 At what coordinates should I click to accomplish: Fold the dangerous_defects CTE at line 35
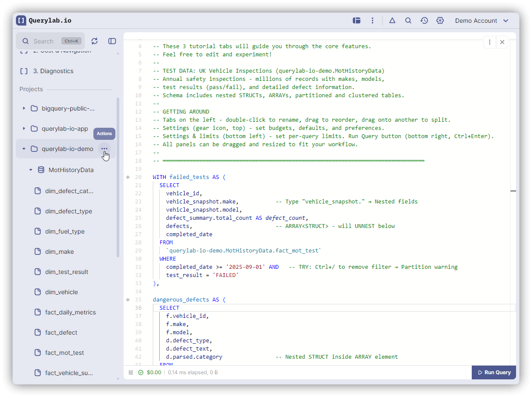[x=128, y=300]
